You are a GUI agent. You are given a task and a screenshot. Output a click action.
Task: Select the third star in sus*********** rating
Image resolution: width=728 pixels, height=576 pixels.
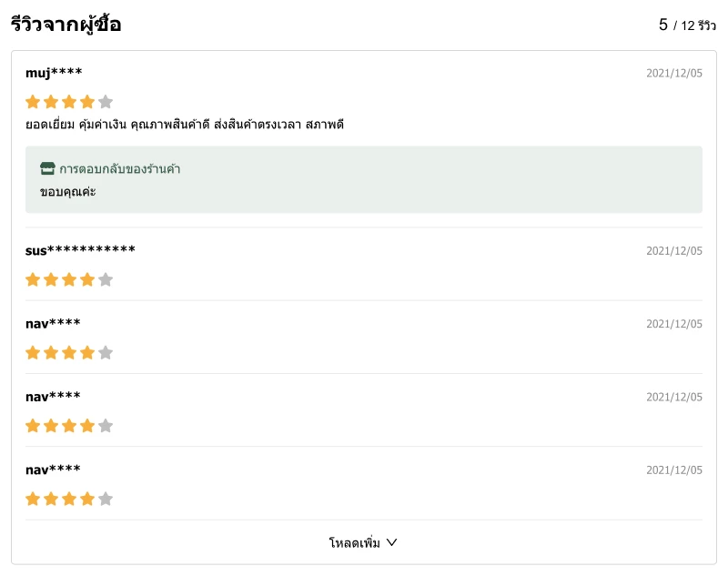point(69,279)
